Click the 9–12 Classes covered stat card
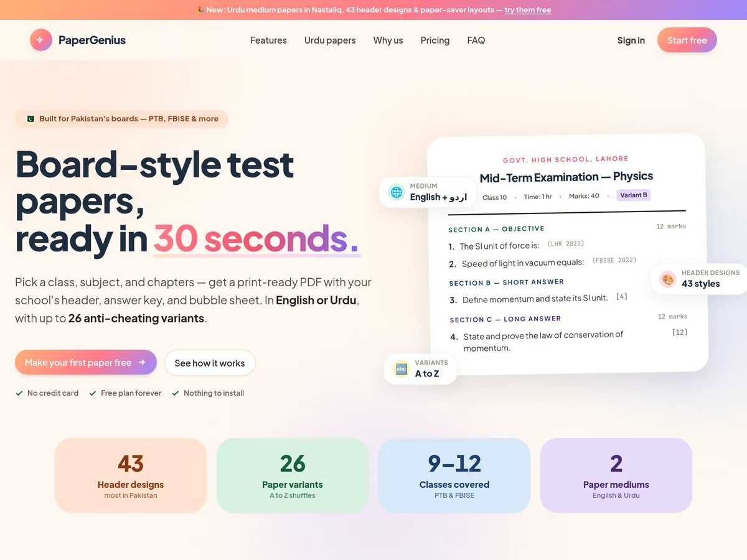Screen dimensions: 747x560 [x=454, y=475]
